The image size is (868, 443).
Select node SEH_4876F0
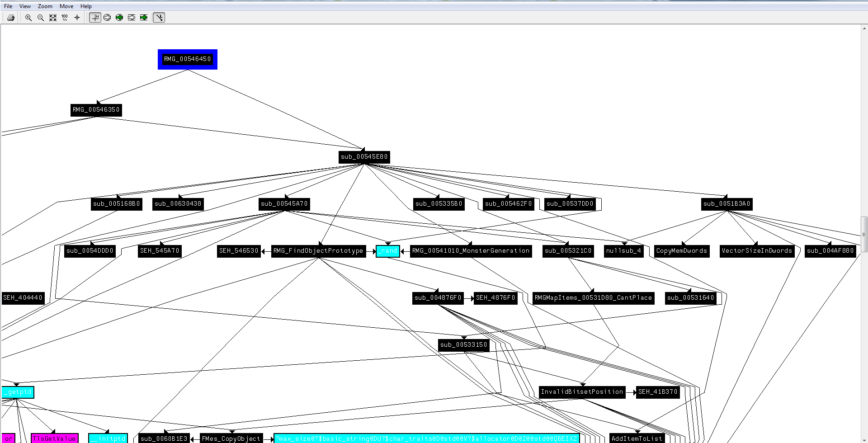click(x=496, y=298)
